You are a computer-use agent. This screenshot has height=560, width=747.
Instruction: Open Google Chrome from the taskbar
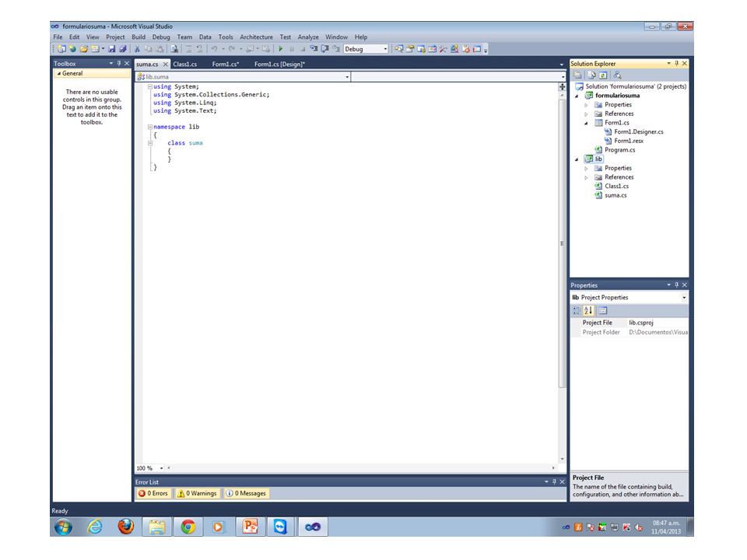188,527
